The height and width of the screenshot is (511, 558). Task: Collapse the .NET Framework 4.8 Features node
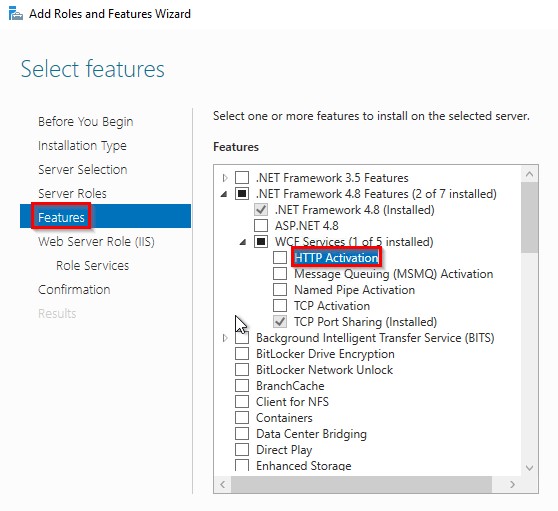tap(224, 194)
